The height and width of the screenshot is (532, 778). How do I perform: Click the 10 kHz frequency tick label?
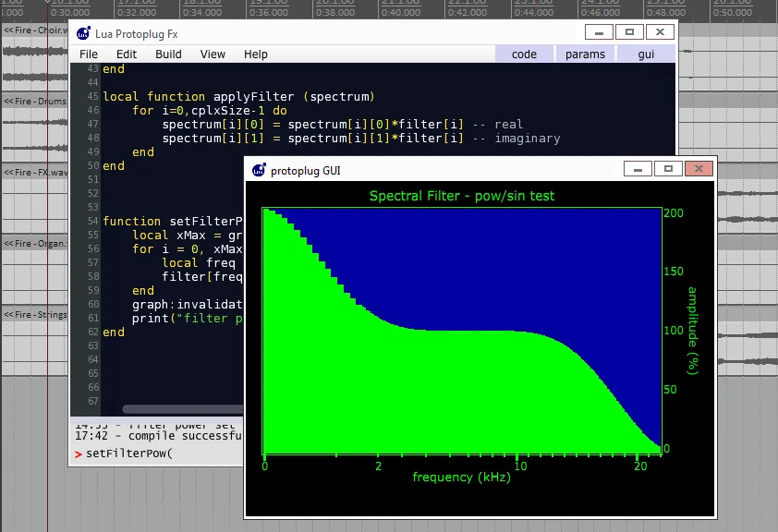(520, 466)
